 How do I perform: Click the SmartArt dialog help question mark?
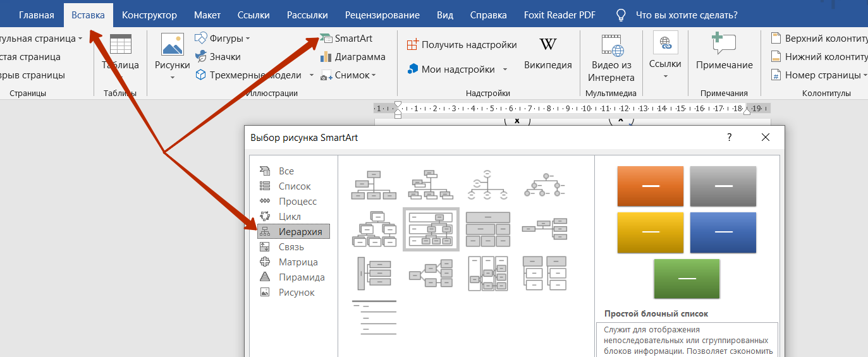pyautogui.click(x=730, y=137)
